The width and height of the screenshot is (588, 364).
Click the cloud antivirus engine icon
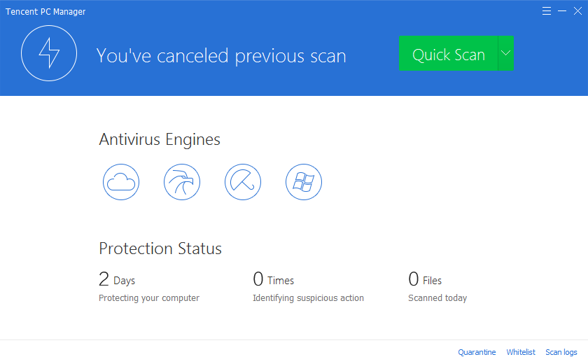click(121, 183)
